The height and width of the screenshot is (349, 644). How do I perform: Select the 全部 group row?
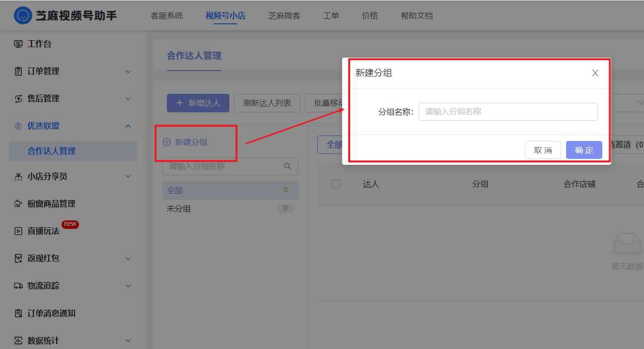click(230, 190)
